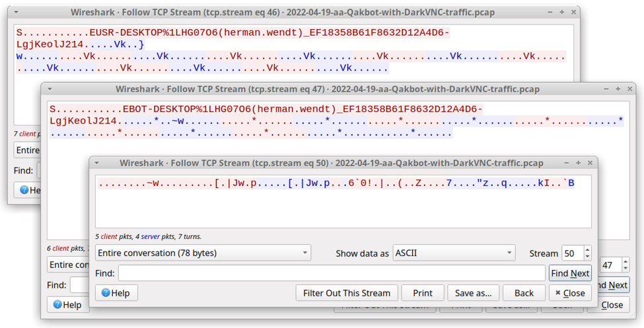This screenshot has height=328, width=644.
Task: Open the stream 47 title bar menu arrow
Action: [x=50, y=89]
